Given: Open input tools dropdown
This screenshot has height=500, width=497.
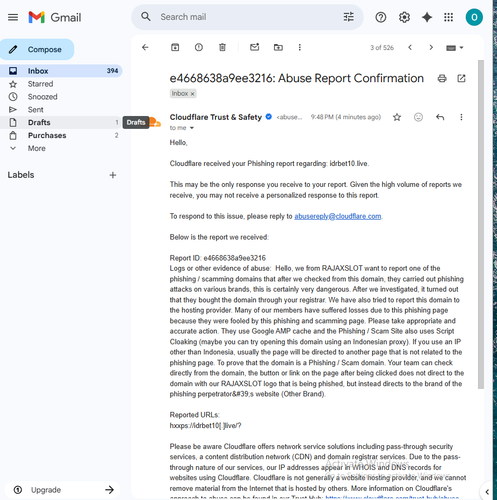Looking at the screenshot, I should 455,48.
